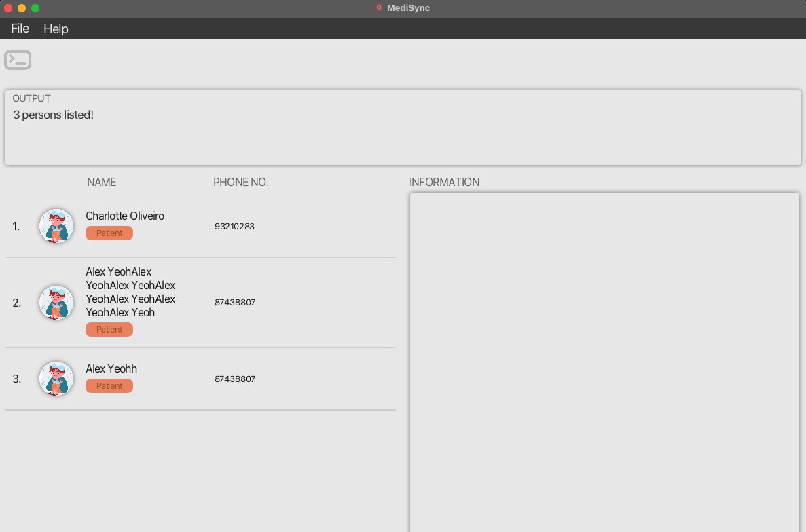Click the PHONE NO. column header
Viewport: 806px width, 532px height.
[x=241, y=183]
